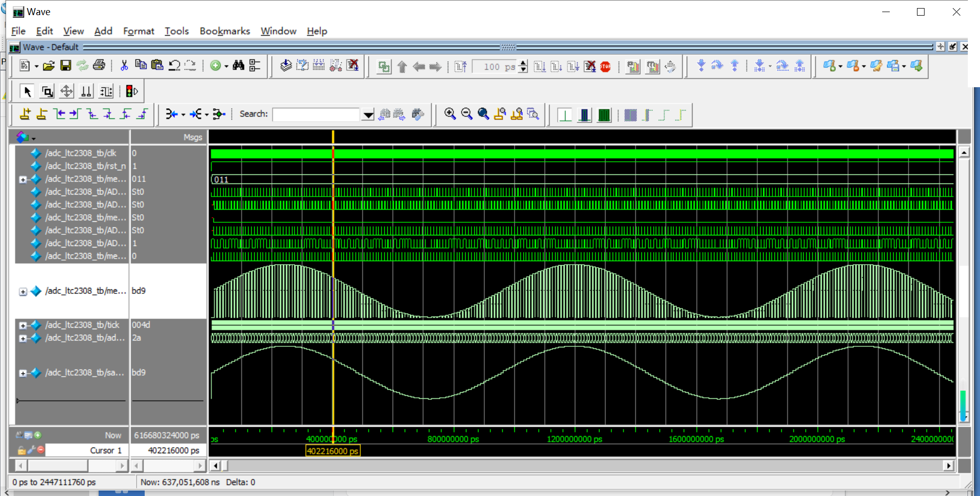Image resolution: width=980 pixels, height=496 pixels.
Task: Click the Cut scissors icon
Action: pyautogui.click(x=124, y=66)
